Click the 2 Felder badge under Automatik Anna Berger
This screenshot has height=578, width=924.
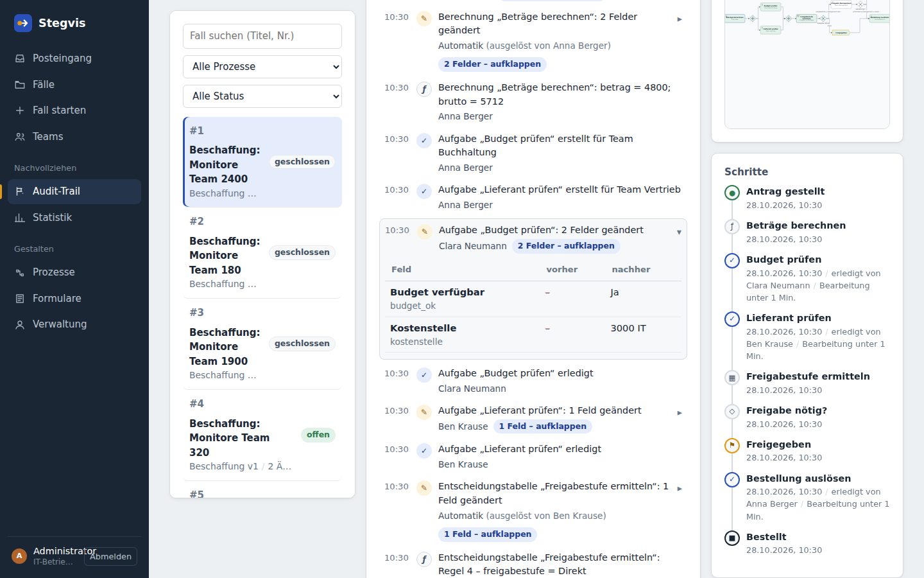pos(493,64)
